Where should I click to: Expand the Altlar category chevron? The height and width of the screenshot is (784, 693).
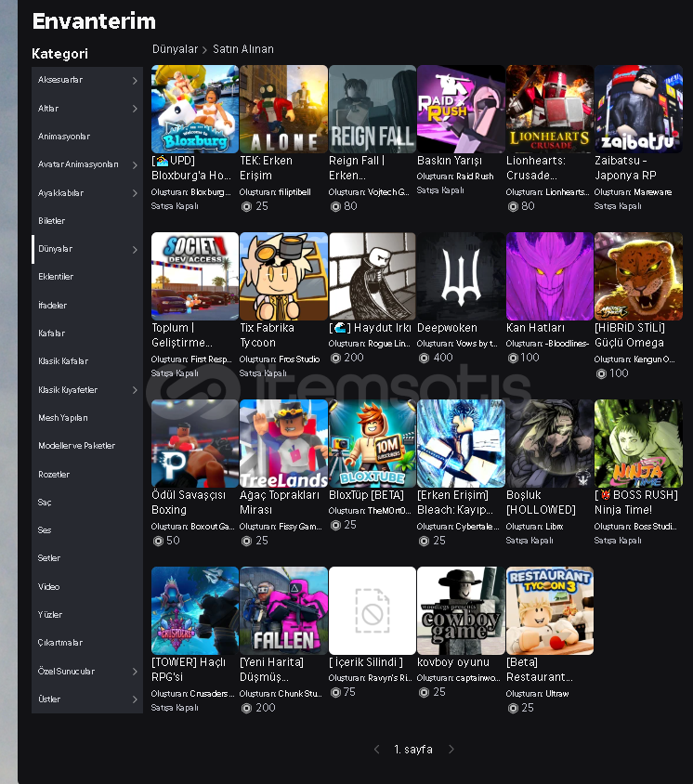(x=135, y=109)
